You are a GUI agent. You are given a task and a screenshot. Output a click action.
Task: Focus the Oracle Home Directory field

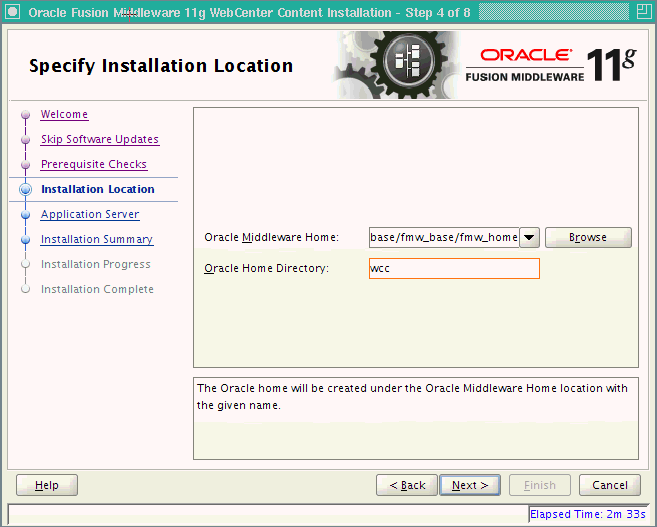point(454,269)
